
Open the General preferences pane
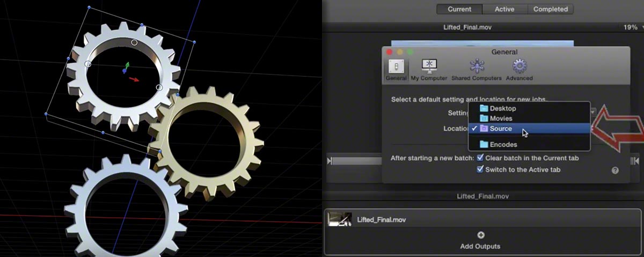point(396,70)
